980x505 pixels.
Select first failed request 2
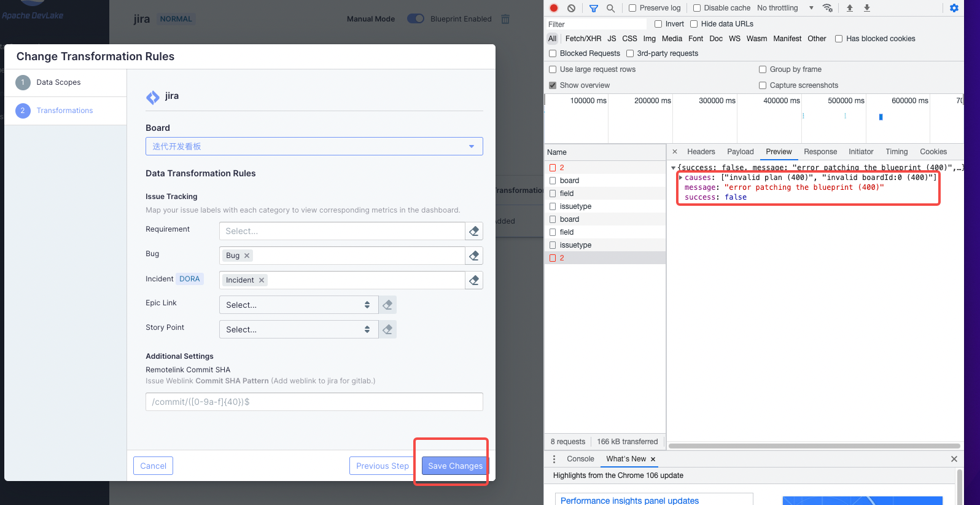tap(605, 168)
